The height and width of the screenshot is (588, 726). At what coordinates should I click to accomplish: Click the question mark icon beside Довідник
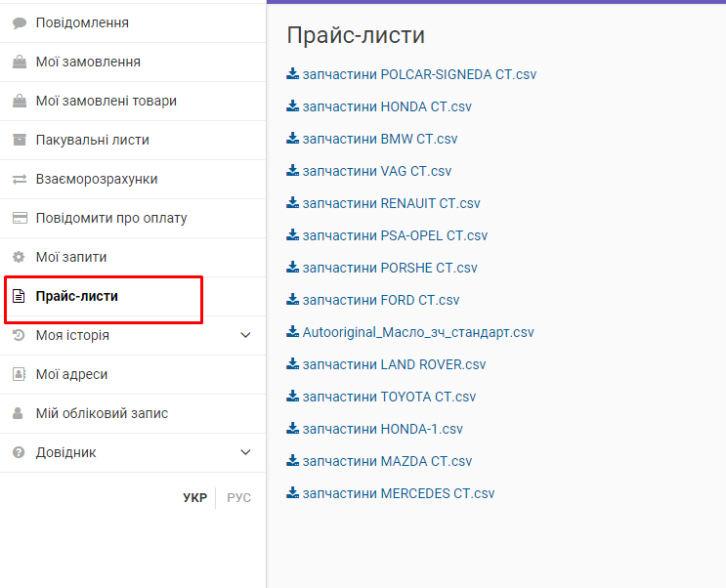pos(19,452)
